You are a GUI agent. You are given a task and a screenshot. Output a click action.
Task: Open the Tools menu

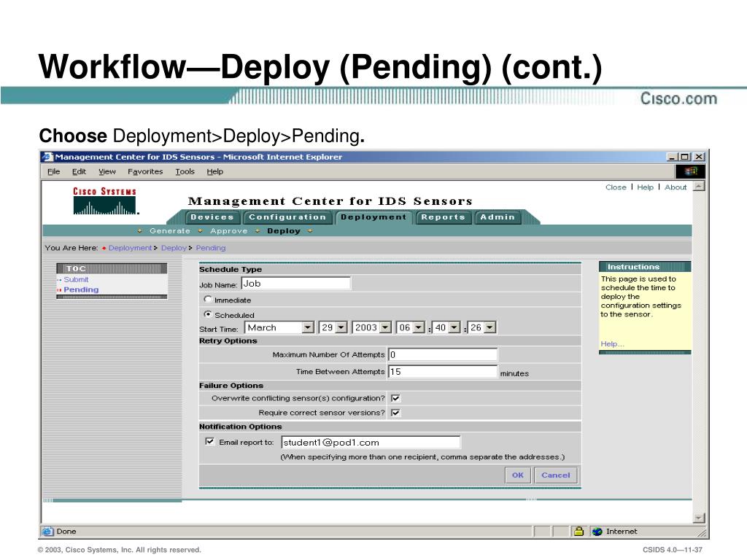tap(185, 171)
